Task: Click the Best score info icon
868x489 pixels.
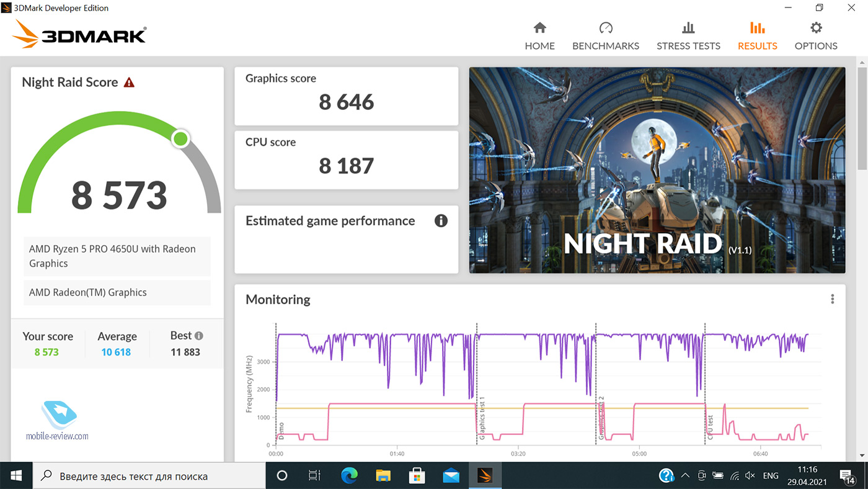Action: click(x=199, y=336)
